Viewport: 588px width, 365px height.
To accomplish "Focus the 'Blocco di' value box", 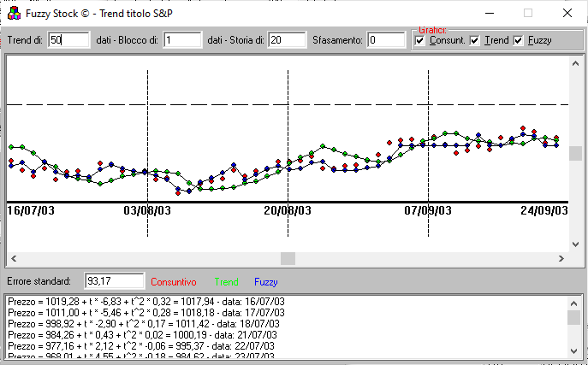I will pyautogui.click(x=181, y=40).
